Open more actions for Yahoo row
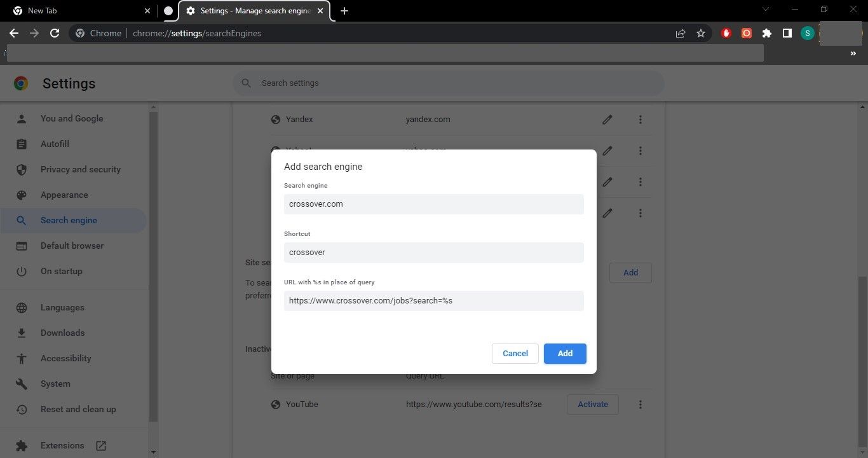 [x=641, y=151]
